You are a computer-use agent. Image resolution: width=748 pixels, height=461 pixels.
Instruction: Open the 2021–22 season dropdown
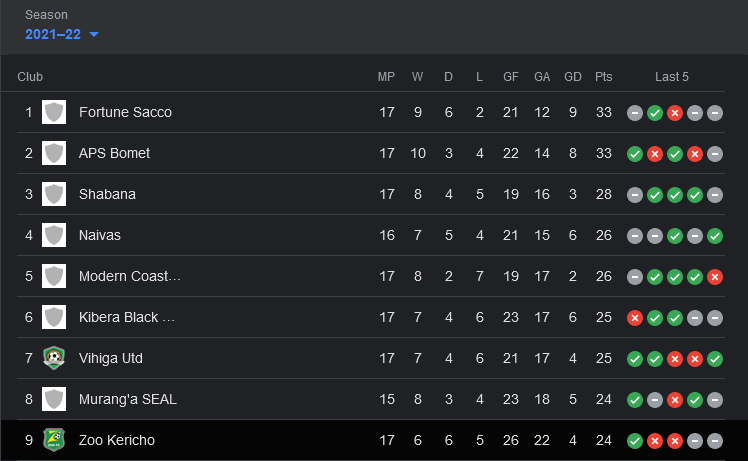pos(62,34)
